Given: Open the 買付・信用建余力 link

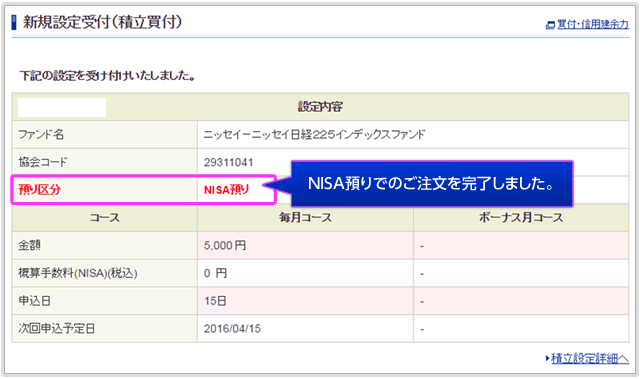Looking at the screenshot, I should coord(593,24).
